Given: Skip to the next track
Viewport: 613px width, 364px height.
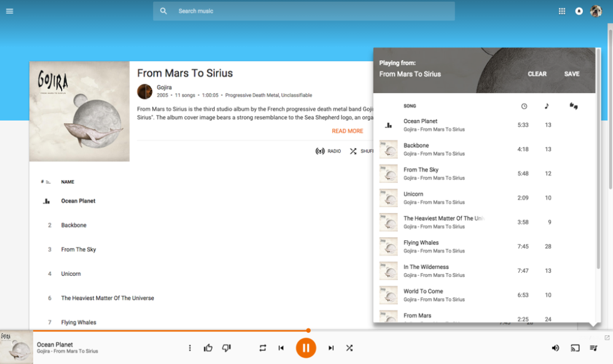Looking at the screenshot, I should coord(331,348).
